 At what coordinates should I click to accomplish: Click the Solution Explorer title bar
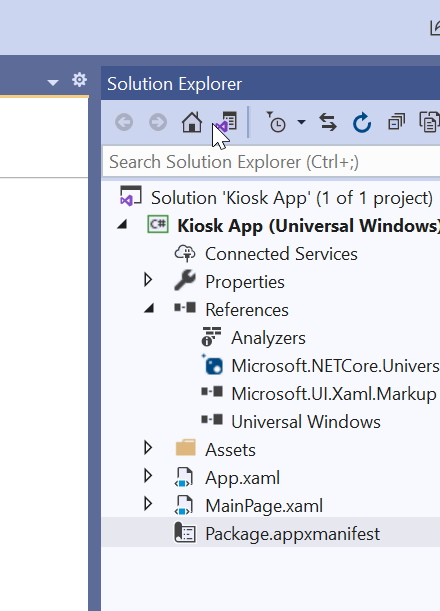point(270,83)
